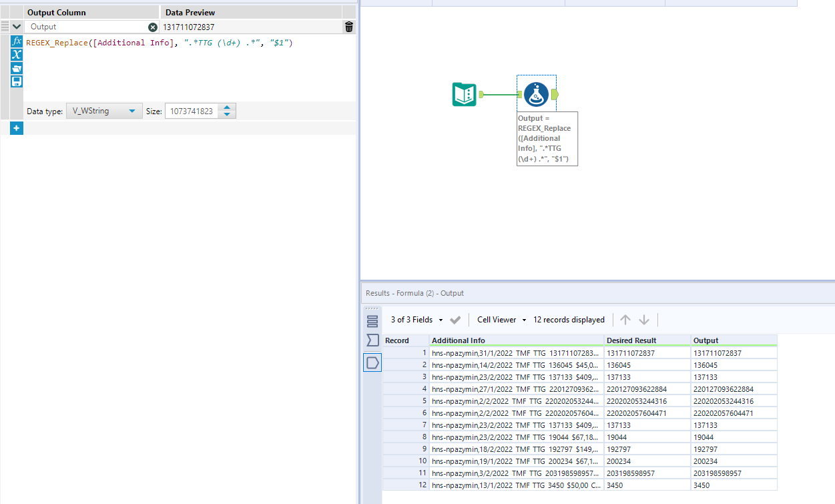Delete the Output expression with trash icon
Image resolution: width=835 pixels, height=504 pixels.
pos(349,27)
